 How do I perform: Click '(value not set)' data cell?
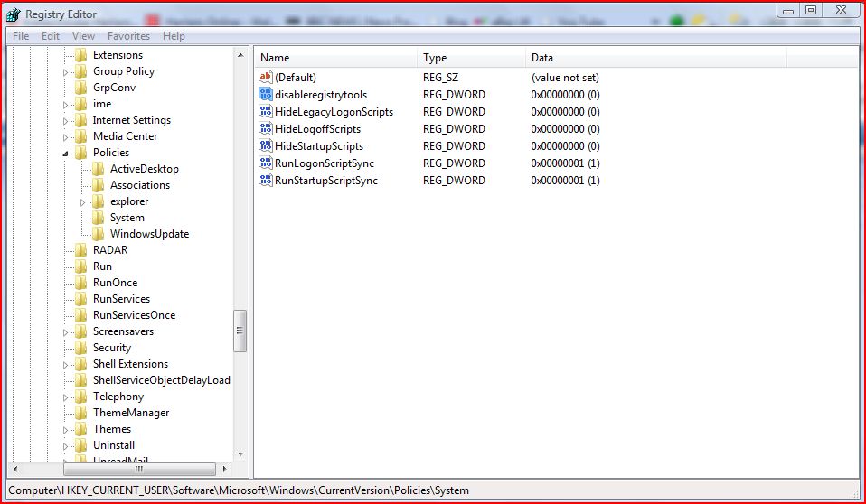click(565, 78)
